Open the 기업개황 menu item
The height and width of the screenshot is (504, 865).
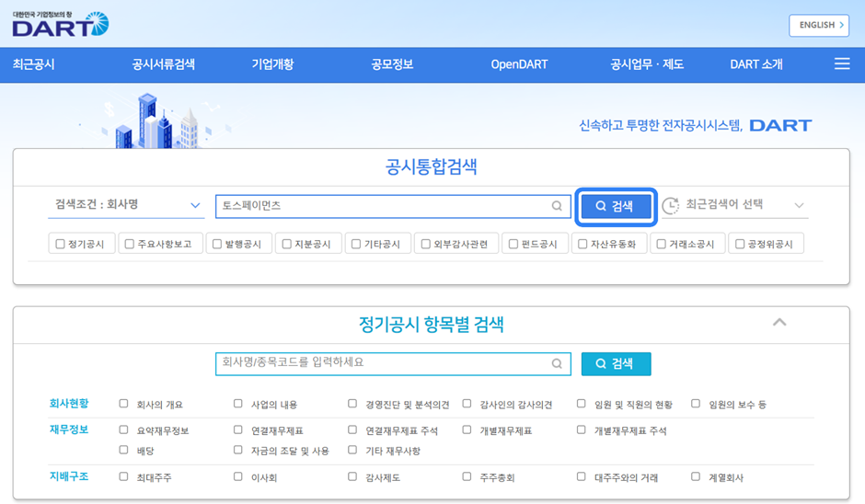tap(272, 64)
